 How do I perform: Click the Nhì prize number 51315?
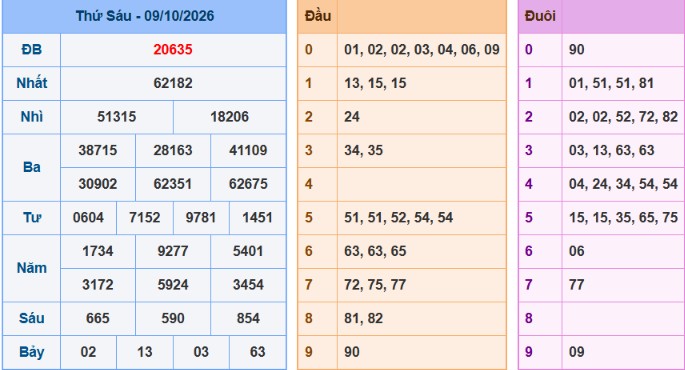117,117
